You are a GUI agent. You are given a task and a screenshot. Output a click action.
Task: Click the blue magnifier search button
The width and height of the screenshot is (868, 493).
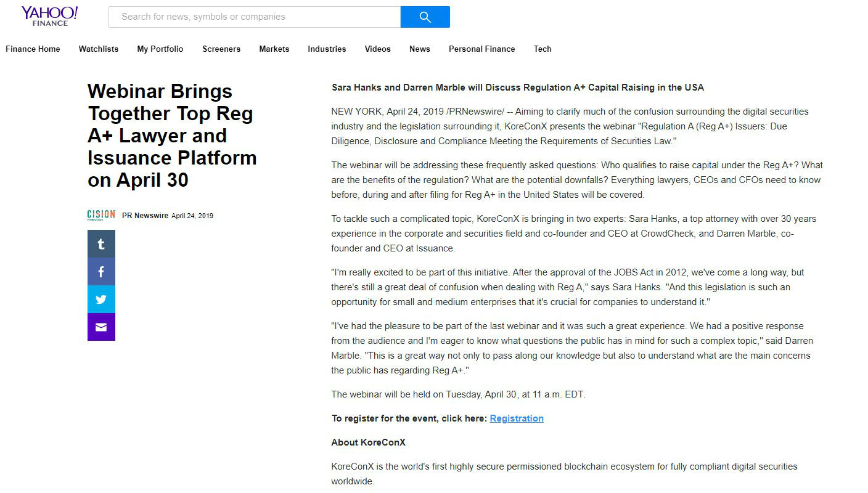click(425, 17)
